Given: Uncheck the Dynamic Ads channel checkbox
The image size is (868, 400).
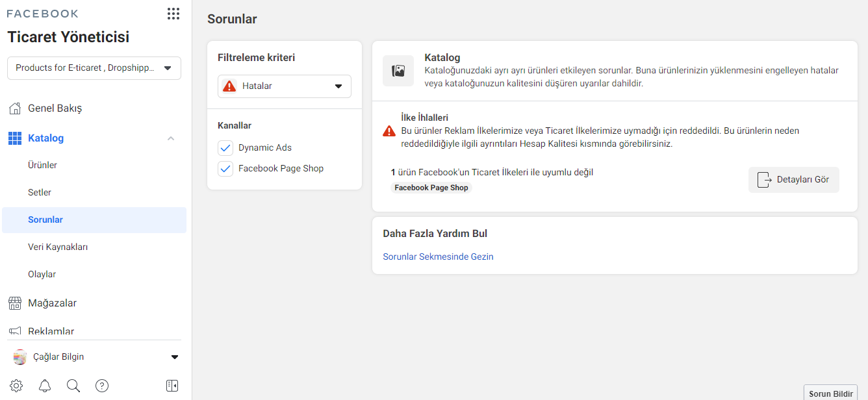Looking at the screenshot, I should click(x=225, y=148).
